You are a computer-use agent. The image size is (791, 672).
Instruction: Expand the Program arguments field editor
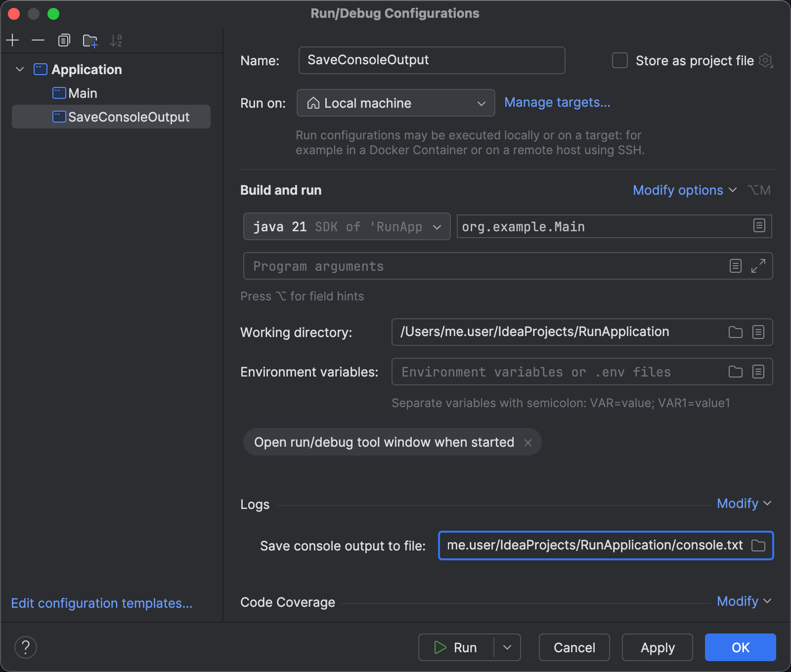[x=758, y=266]
